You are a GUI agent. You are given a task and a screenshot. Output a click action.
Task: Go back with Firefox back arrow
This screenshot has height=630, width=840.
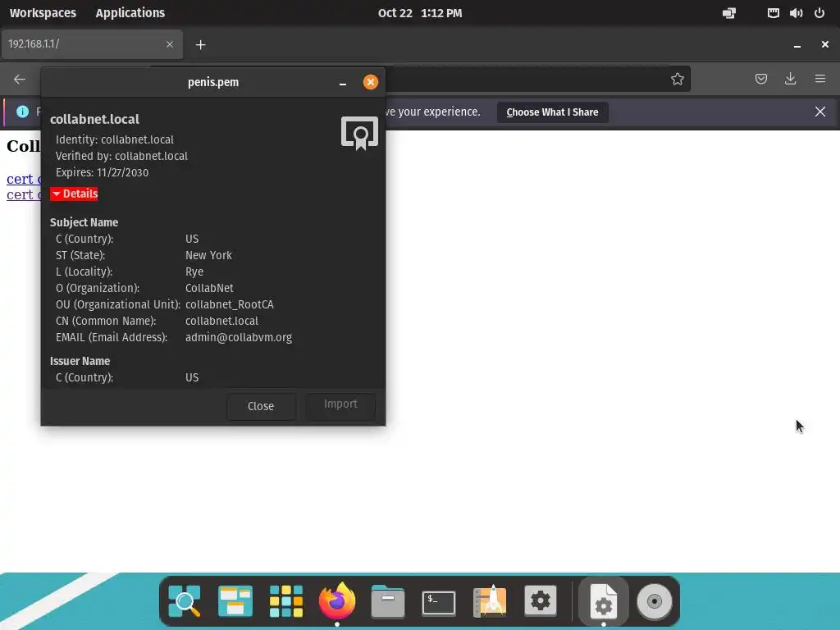[x=20, y=80]
